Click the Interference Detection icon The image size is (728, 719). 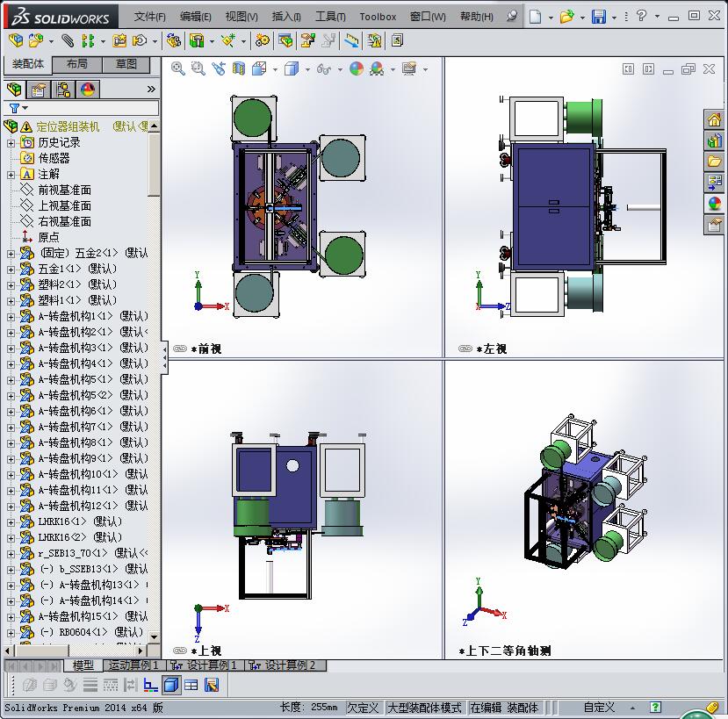374,41
